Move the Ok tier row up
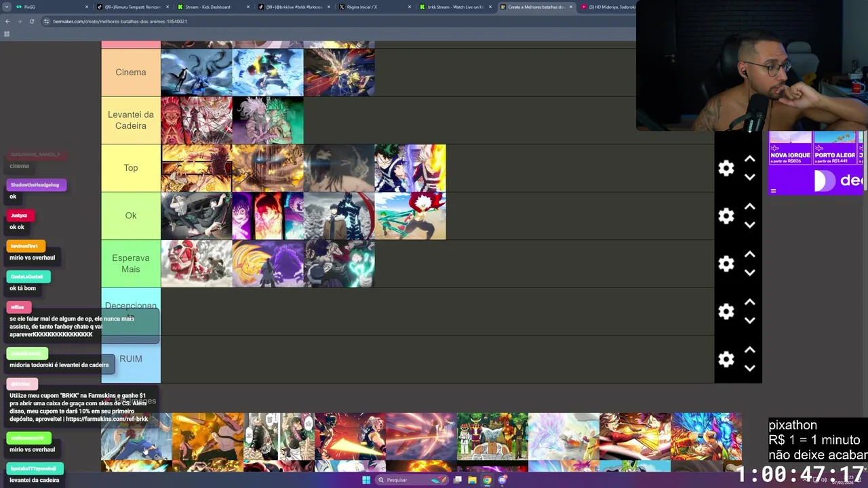The height and width of the screenshot is (488, 868). coord(749,207)
